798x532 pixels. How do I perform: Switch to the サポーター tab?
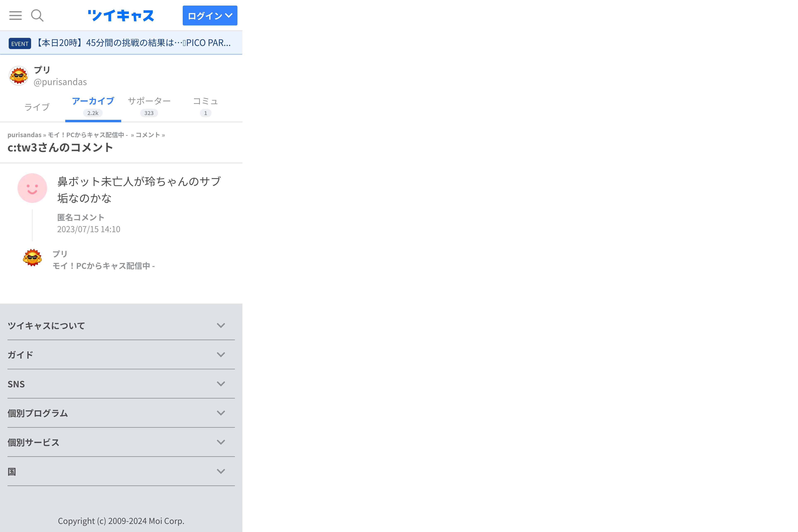149,106
